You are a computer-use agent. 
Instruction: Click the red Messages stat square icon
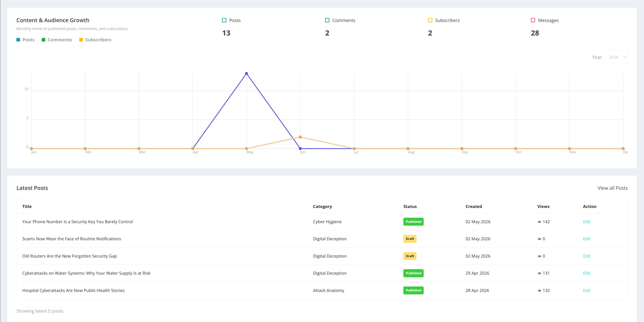[533, 20]
